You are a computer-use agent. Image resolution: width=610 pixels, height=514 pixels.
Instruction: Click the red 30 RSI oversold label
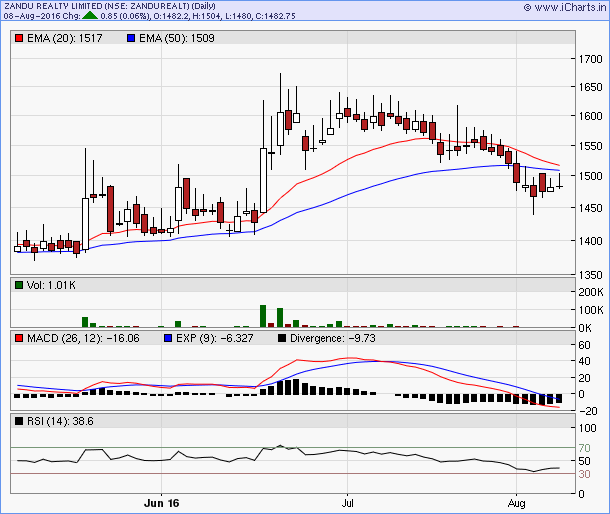[584, 474]
